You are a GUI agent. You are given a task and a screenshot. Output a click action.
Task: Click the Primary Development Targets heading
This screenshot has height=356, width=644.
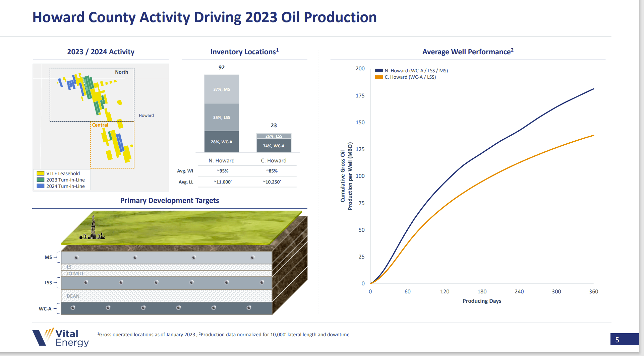170,201
